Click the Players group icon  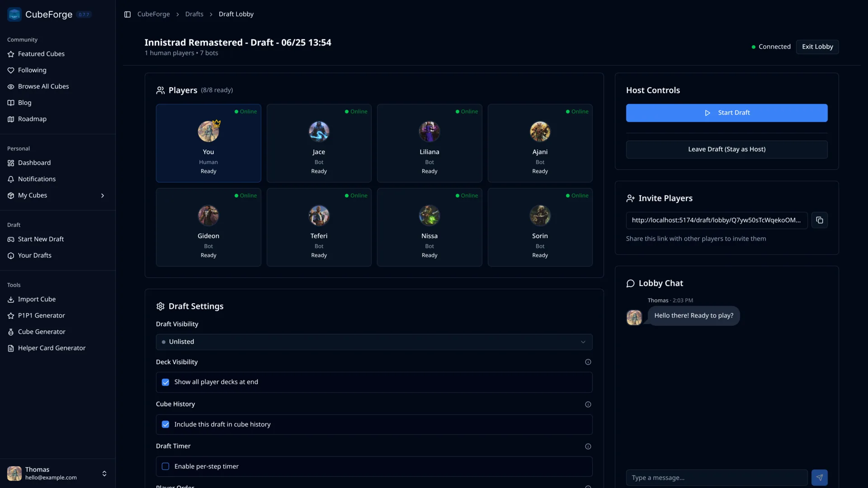pos(160,90)
